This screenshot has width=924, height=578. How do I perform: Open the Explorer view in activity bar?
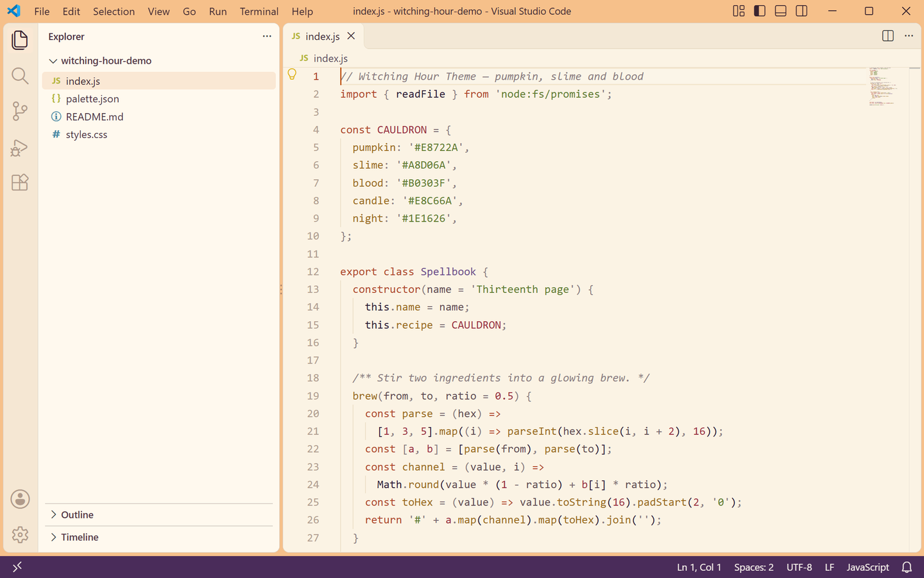(20, 40)
